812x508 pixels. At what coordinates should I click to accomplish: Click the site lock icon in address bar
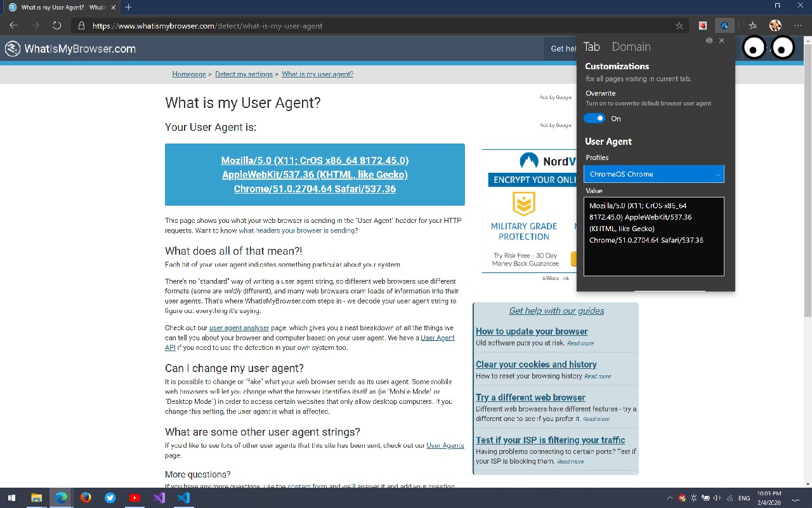click(81, 26)
